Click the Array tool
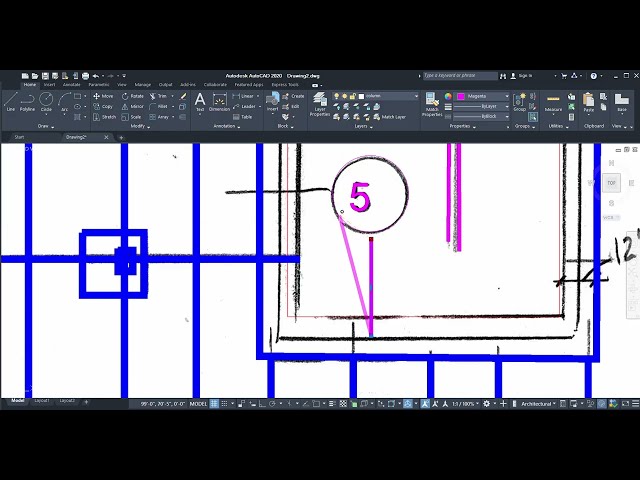The image size is (640, 480). pos(159,117)
